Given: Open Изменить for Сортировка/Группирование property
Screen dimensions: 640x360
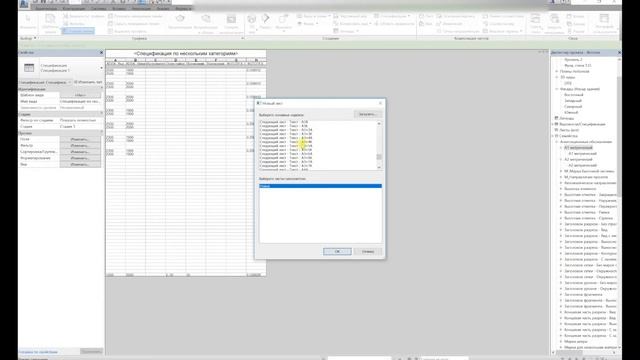Looking at the screenshot, I should [x=80, y=152].
